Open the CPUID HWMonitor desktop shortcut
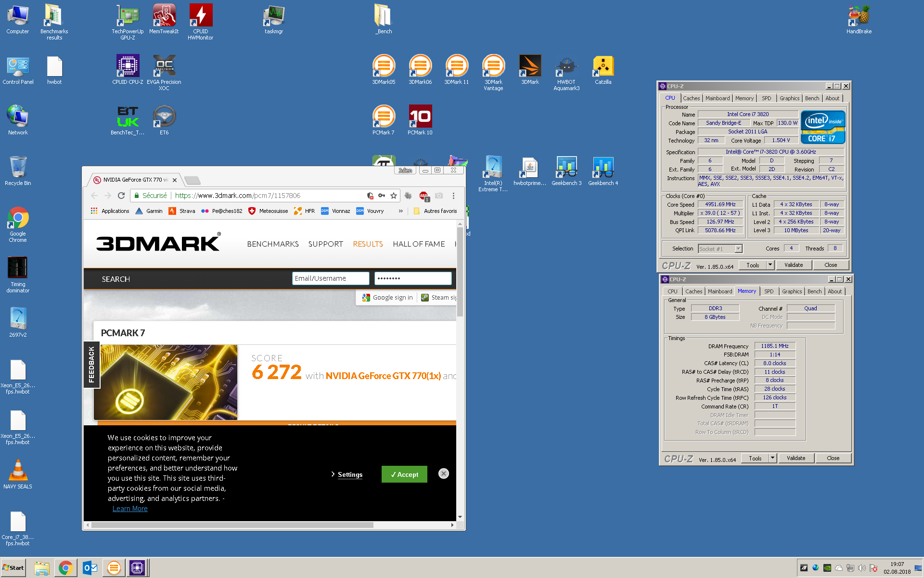 point(201,22)
